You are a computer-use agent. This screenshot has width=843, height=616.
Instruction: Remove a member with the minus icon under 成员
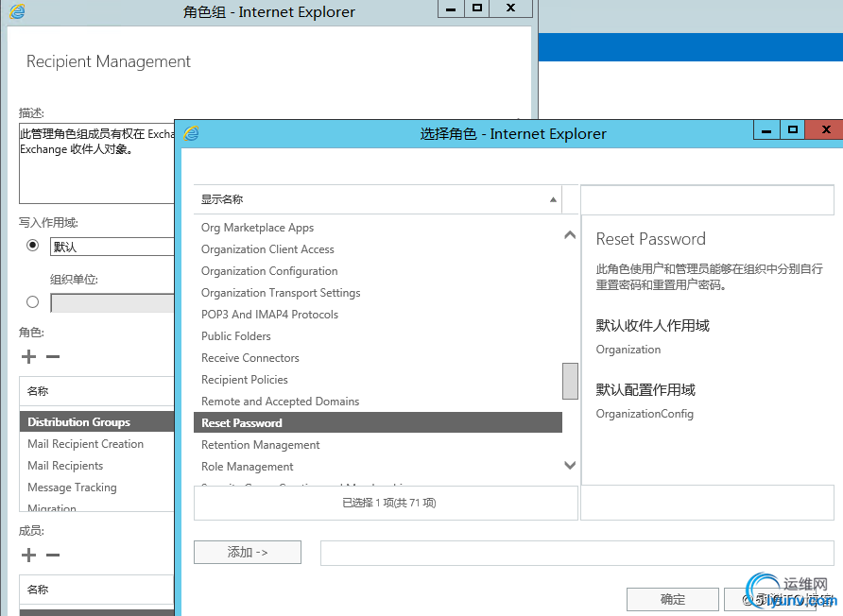pos(53,555)
